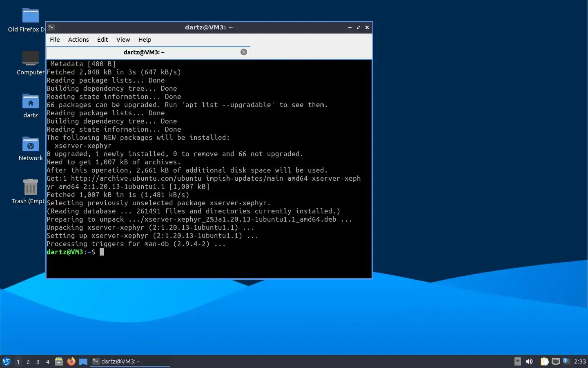Click the 'Fetched 1,007 kB in 1s' line

click(118, 195)
